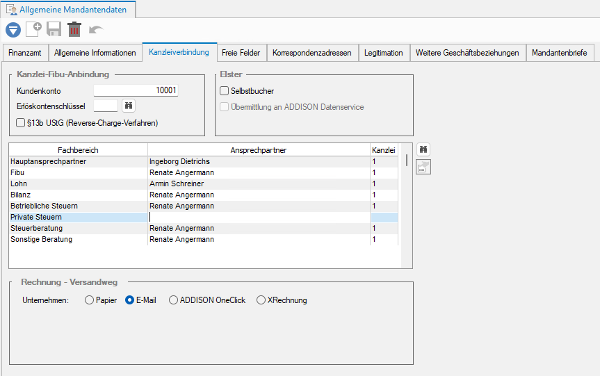Select the Fibu row in Fachbereich

click(78, 173)
